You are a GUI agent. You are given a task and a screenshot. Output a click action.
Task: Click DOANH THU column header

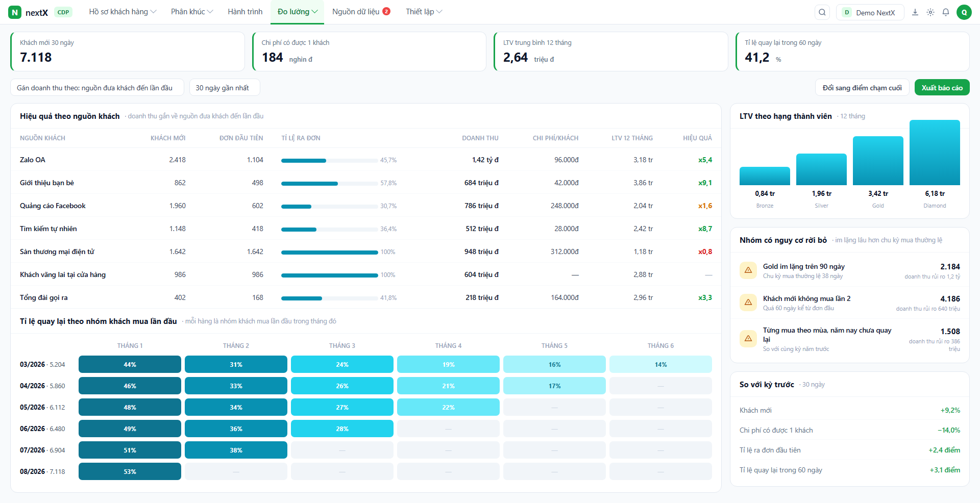click(480, 138)
